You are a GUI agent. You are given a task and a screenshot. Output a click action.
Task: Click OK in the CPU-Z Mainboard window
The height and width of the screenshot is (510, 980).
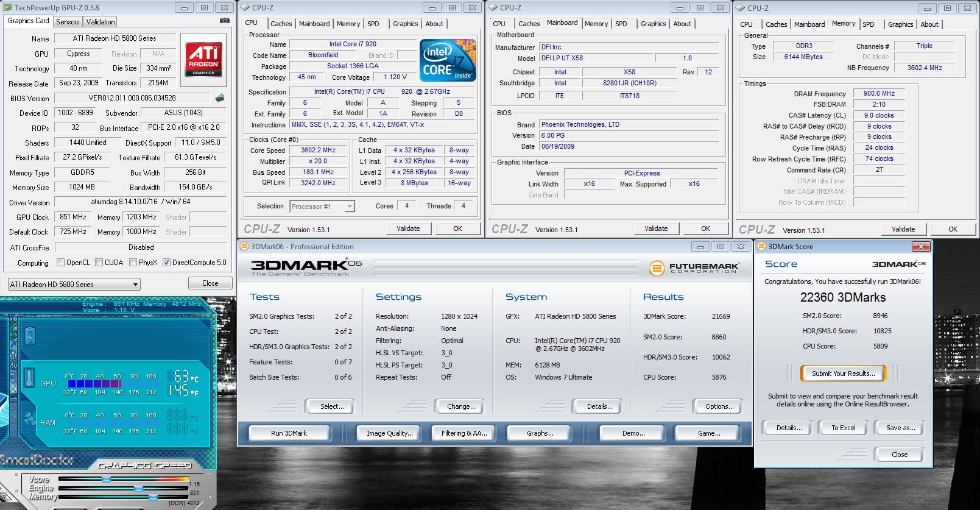[x=705, y=228]
